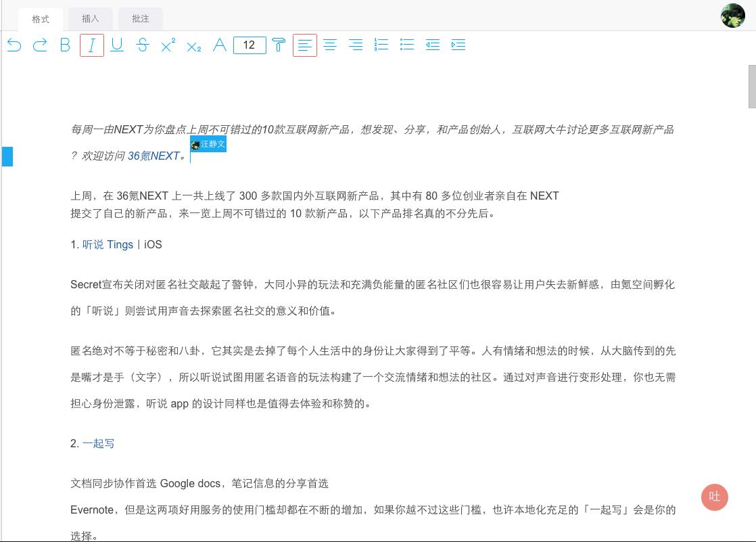Undo the last edit
This screenshot has height=542, width=756.
click(x=14, y=45)
